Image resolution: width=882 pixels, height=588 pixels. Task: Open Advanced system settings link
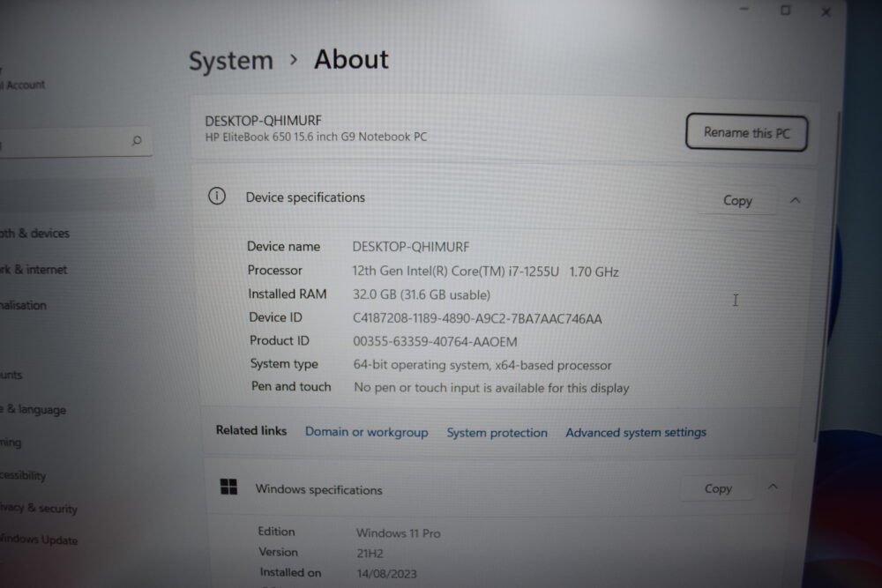636,432
